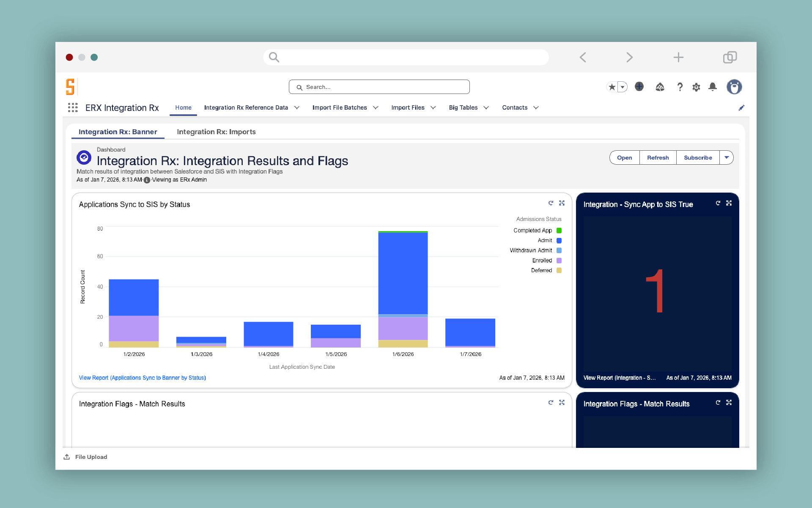Click the favorites star icon
Image resolution: width=812 pixels, height=508 pixels.
click(x=612, y=87)
